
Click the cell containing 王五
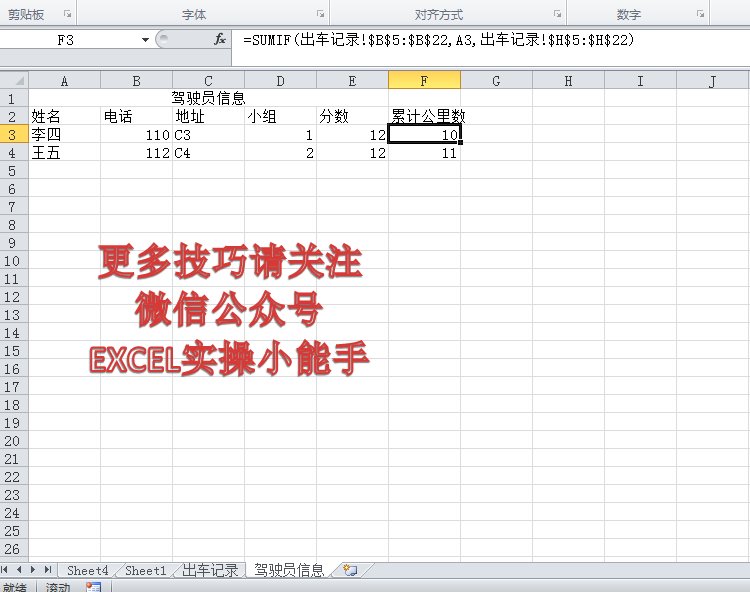65,153
